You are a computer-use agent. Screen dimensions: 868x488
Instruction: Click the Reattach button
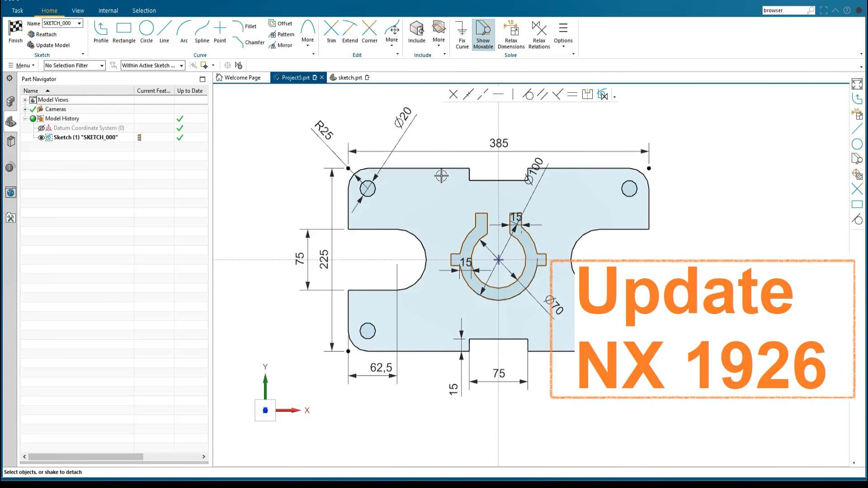42,34
